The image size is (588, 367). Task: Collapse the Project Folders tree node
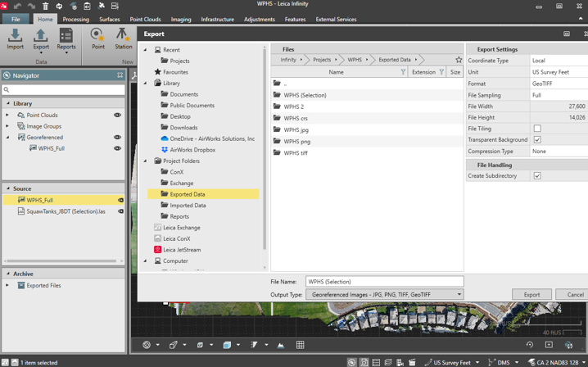(146, 161)
